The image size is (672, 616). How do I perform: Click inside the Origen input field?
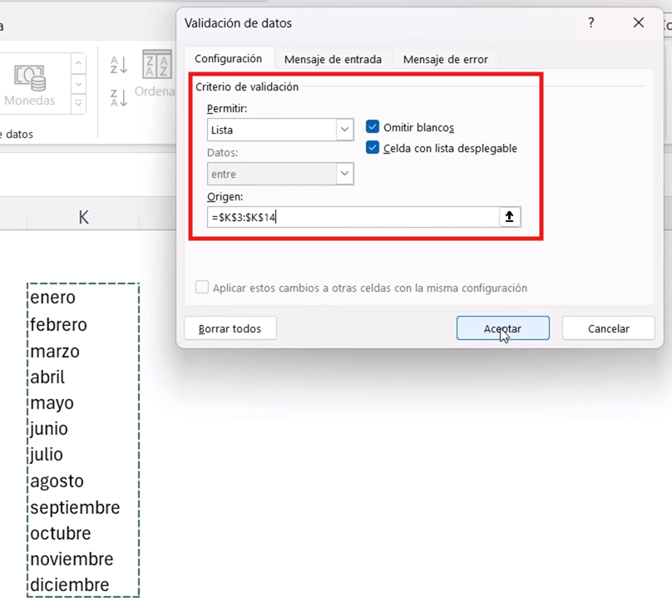coord(353,217)
